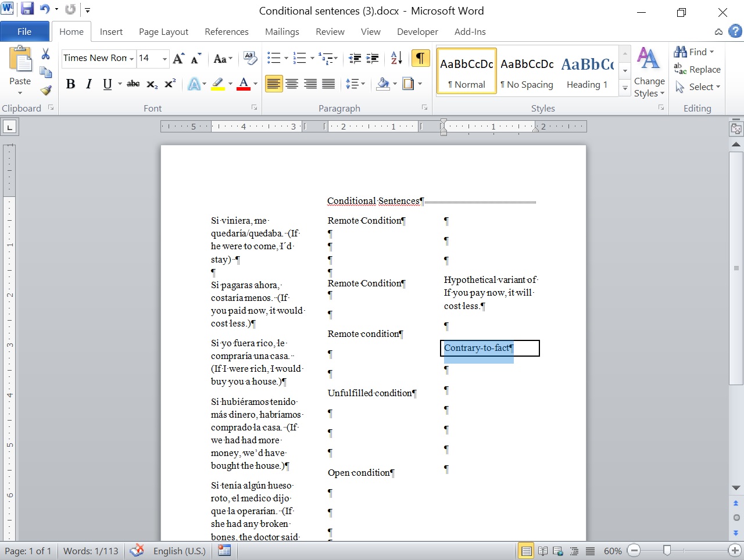Viewport: 744px width, 560px height.
Task: Open the font size dropdown
Action: click(x=164, y=59)
